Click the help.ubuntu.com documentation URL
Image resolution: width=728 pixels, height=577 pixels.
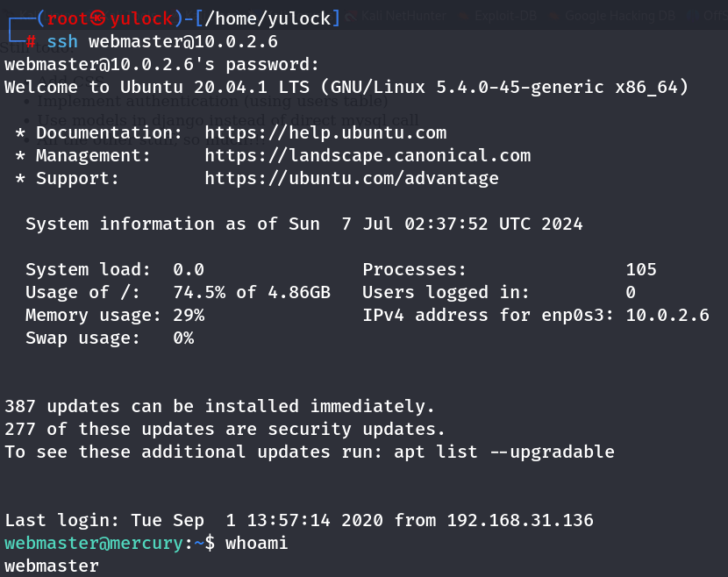325,133
